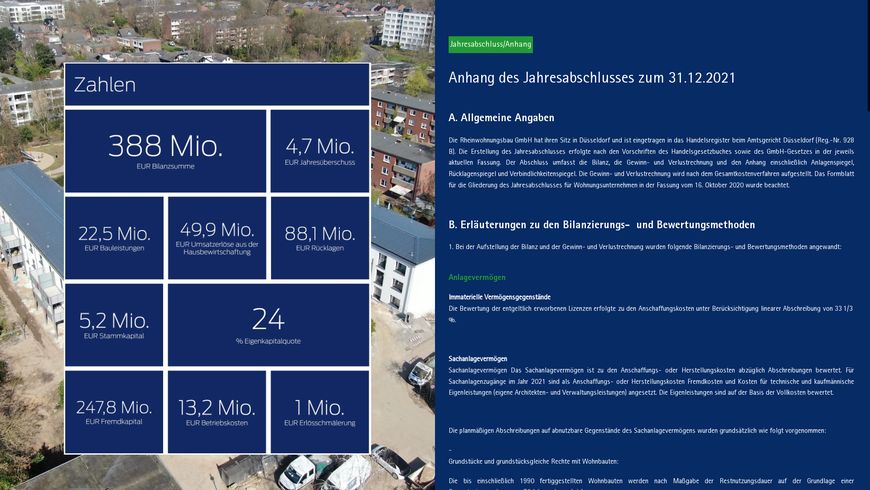The width and height of the screenshot is (870, 490).
Task: Click the green Jahresabschluss/Anhang tag
Action: pyautogui.click(x=490, y=45)
